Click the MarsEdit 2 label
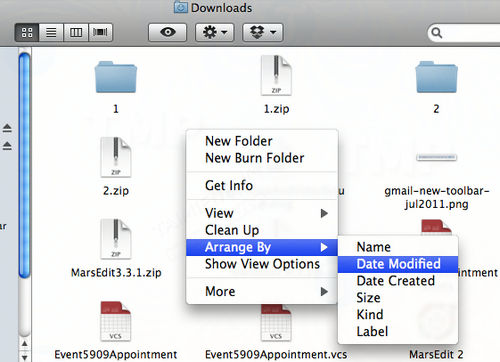This screenshot has width=500, height=362. 436,354
